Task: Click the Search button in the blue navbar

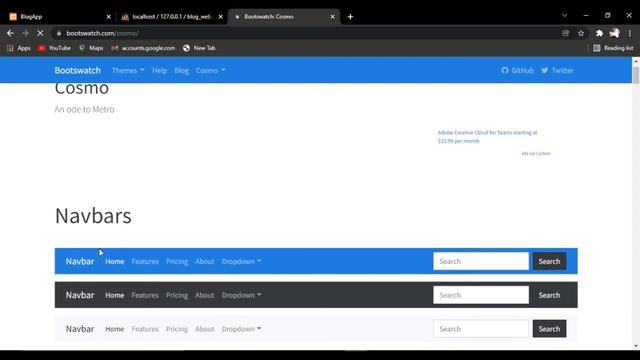Action: click(x=549, y=261)
